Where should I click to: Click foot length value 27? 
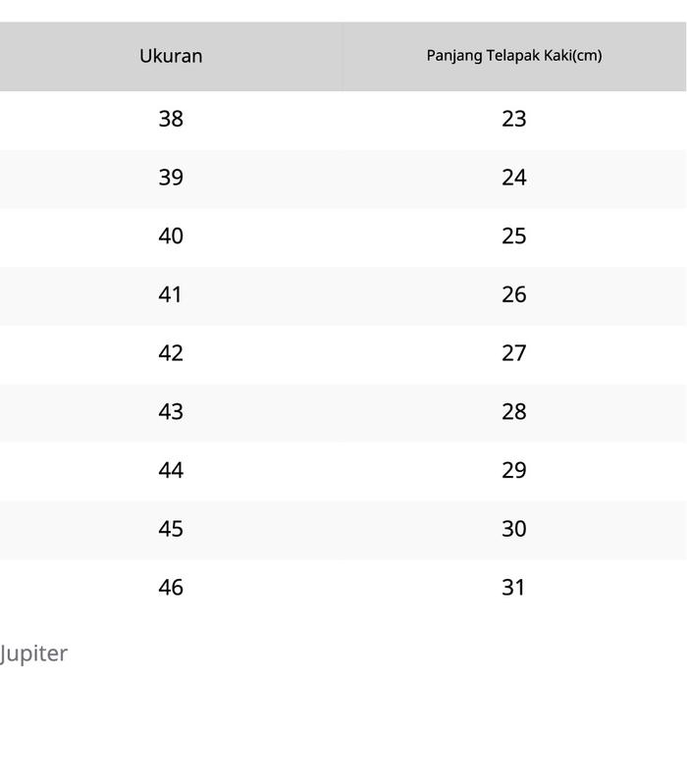pyautogui.click(x=513, y=353)
